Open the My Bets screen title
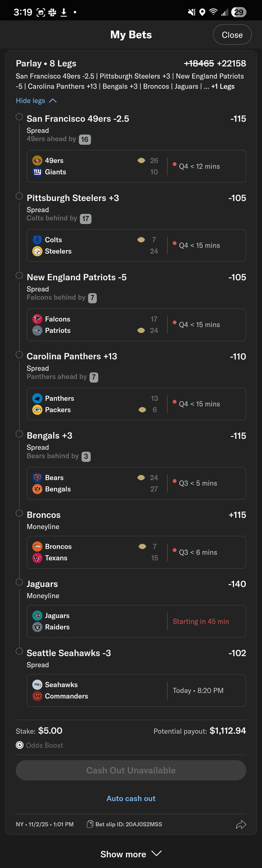 point(131,34)
